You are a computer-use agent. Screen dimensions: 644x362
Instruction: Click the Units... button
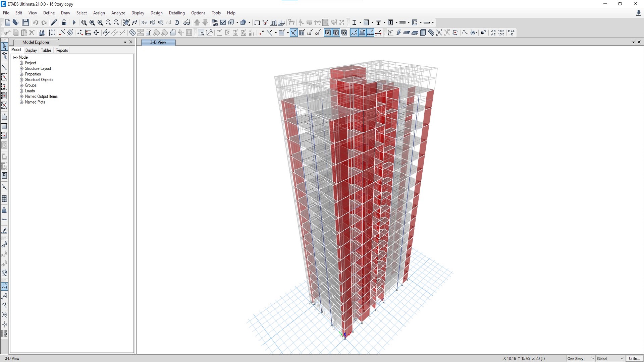[x=634, y=358]
